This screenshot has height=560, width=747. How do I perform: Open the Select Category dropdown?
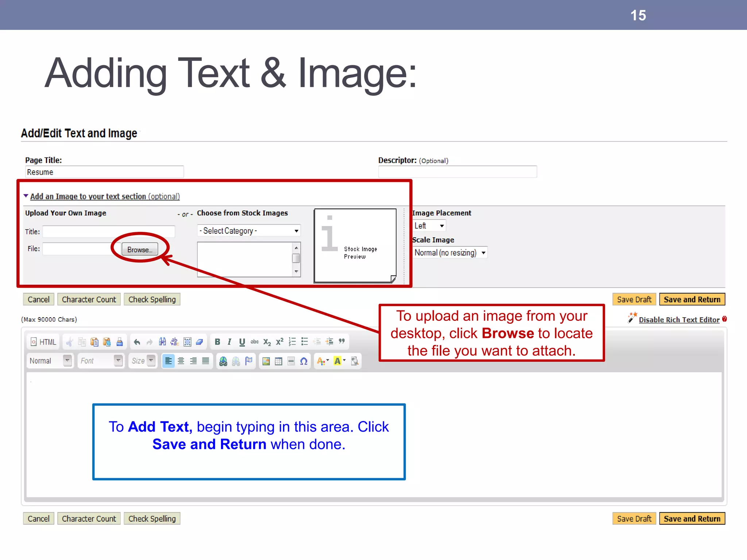[x=249, y=231]
